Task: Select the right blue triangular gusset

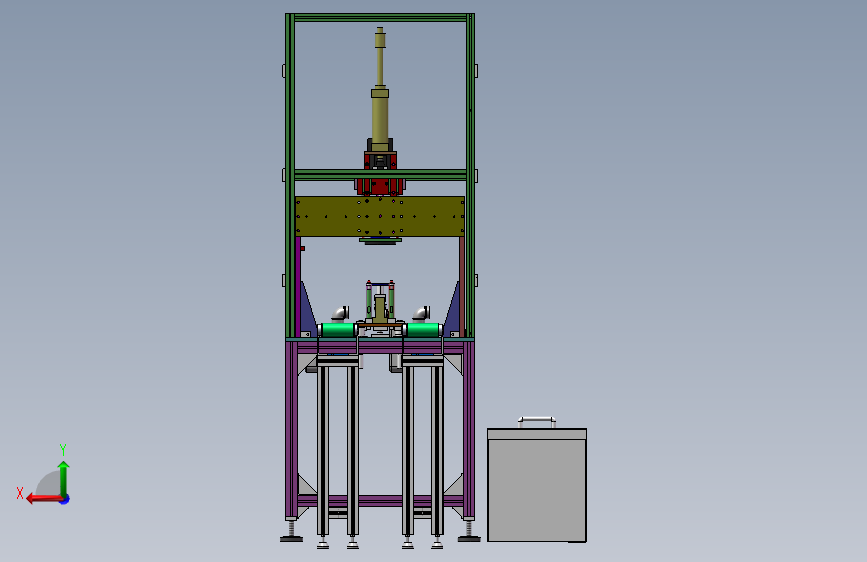Action: (452, 312)
